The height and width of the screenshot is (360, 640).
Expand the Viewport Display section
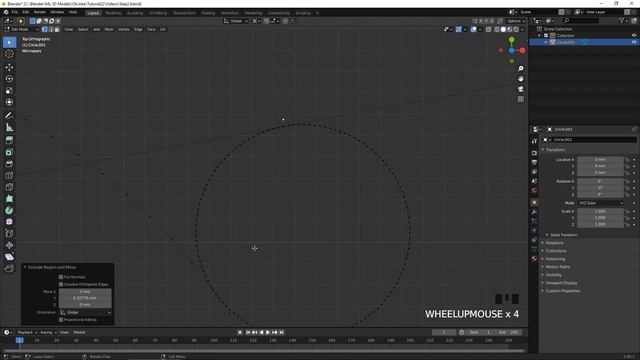coord(561,283)
